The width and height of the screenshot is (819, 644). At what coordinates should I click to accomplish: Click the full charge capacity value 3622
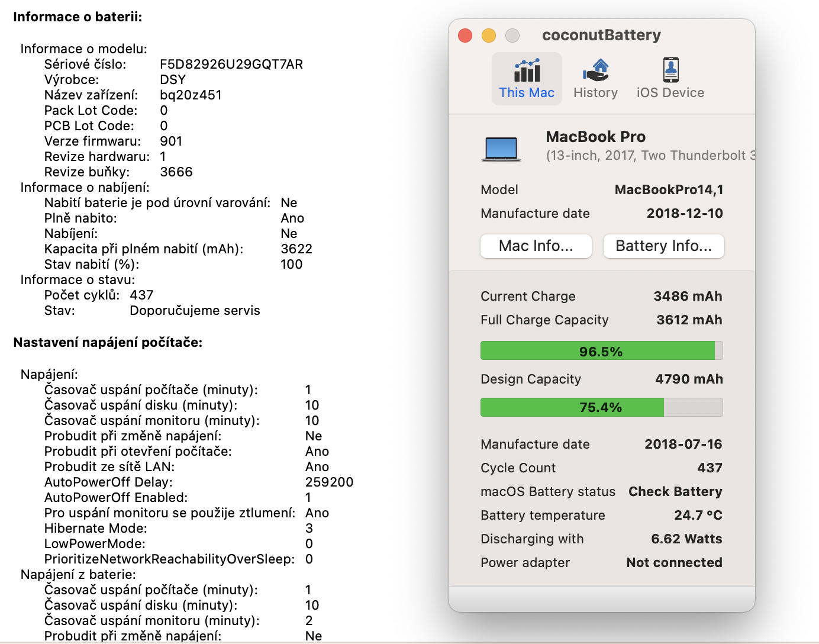coord(296,249)
